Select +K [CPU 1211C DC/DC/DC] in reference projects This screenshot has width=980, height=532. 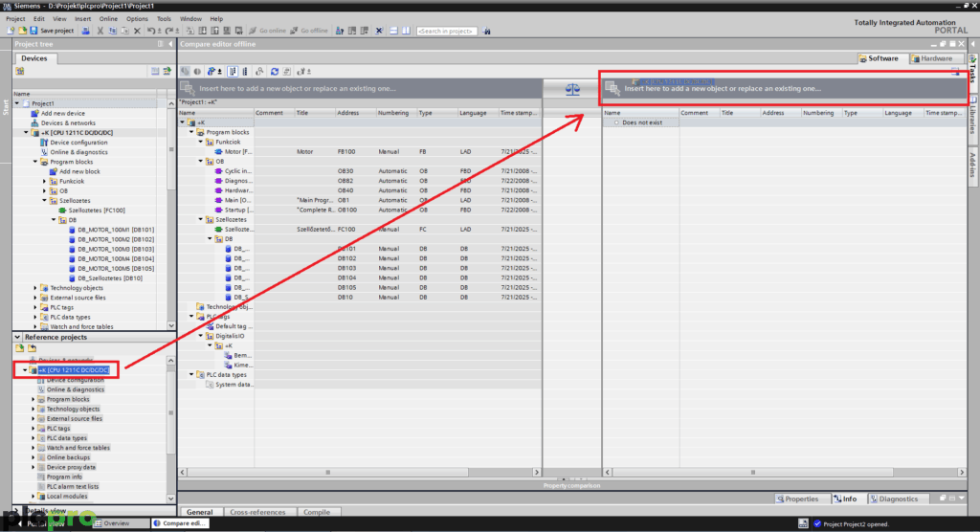pos(74,370)
